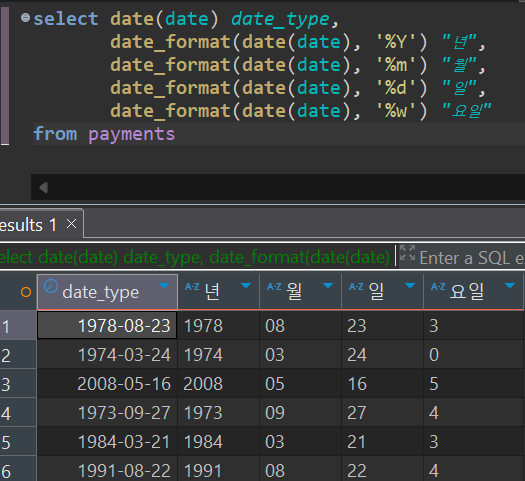Select row number 6 header
The height and width of the screenshot is (481, 525).
[18, 469]
